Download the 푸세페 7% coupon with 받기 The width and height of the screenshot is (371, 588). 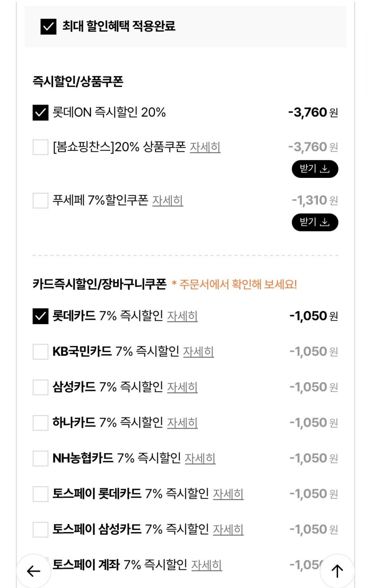click(315, 222)
